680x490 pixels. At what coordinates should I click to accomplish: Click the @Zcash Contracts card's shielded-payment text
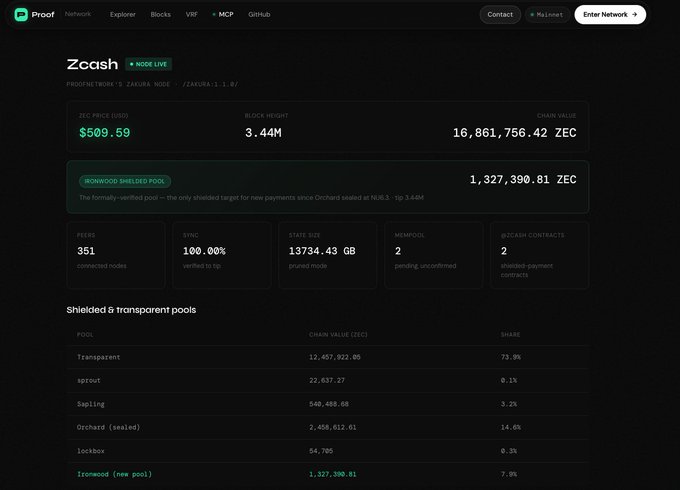526,270
